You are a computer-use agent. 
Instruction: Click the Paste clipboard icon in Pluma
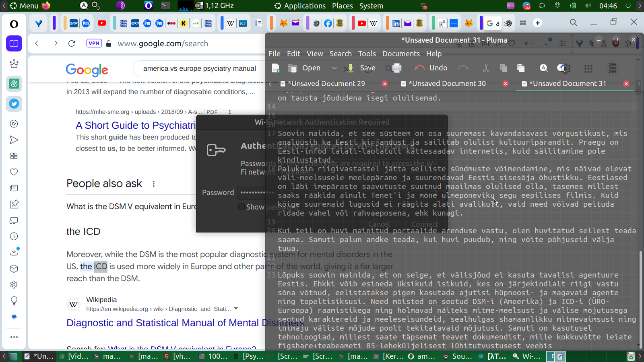pos(521,68)
